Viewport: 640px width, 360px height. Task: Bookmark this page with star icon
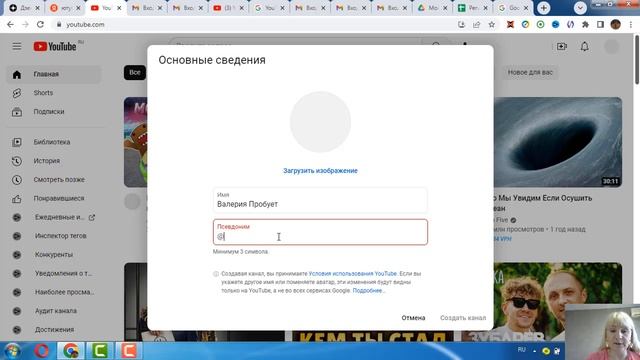[x=491, y=24]
